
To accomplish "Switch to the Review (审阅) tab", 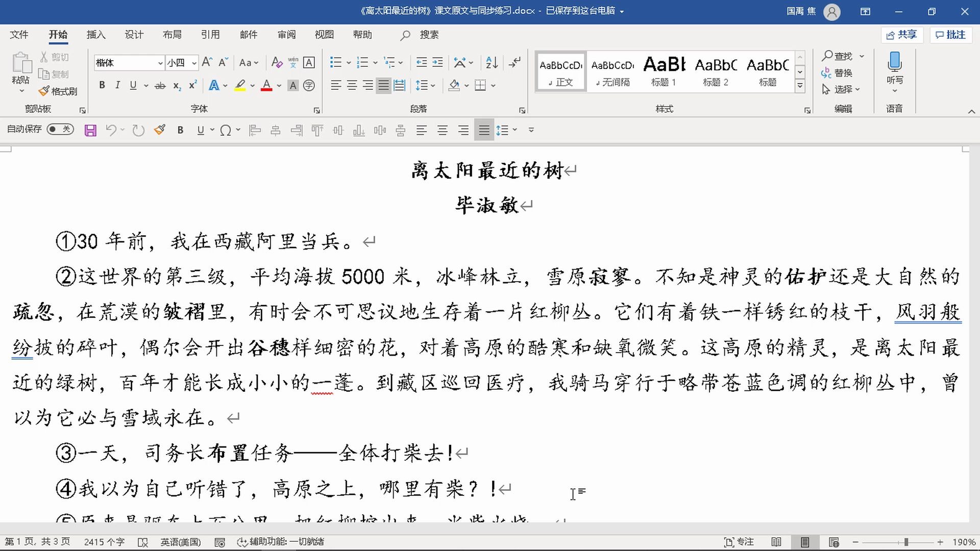I will (x=287, y=35).
